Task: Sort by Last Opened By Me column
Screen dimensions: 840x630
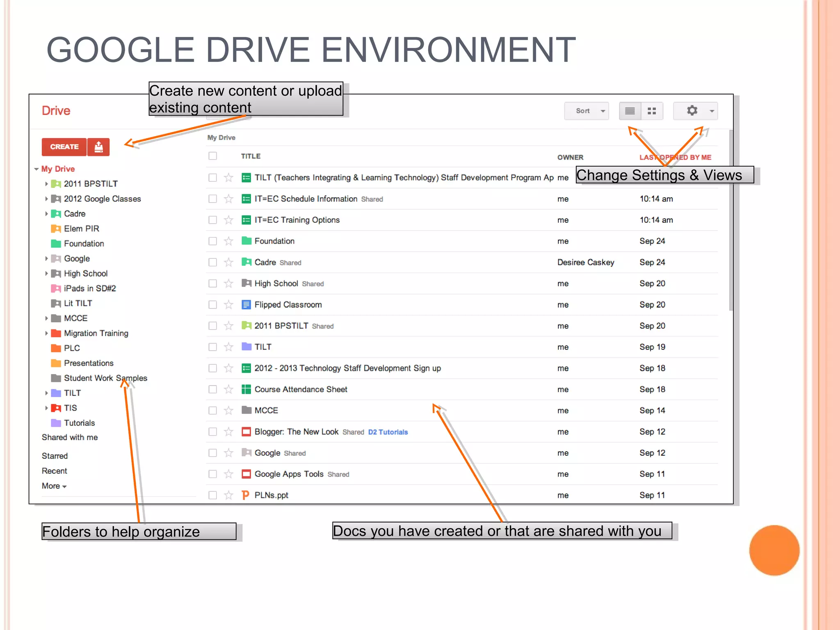Action: 675,157
